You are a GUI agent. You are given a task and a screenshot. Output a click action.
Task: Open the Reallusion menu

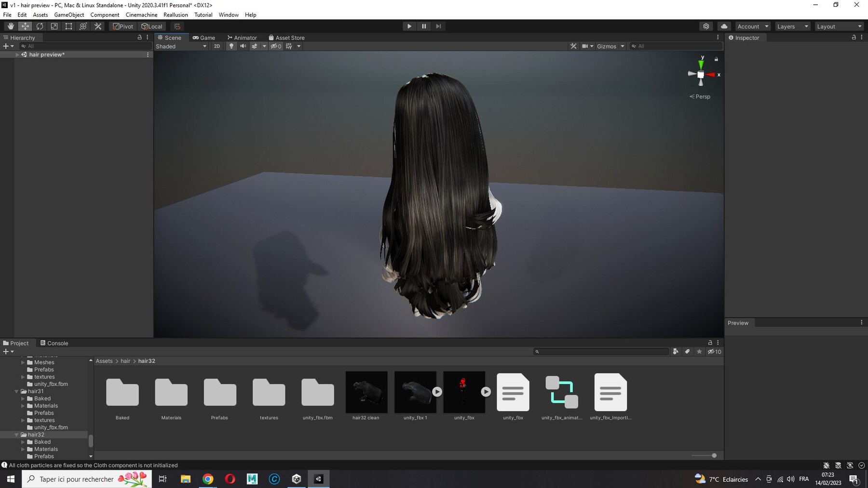click(176, 15)
